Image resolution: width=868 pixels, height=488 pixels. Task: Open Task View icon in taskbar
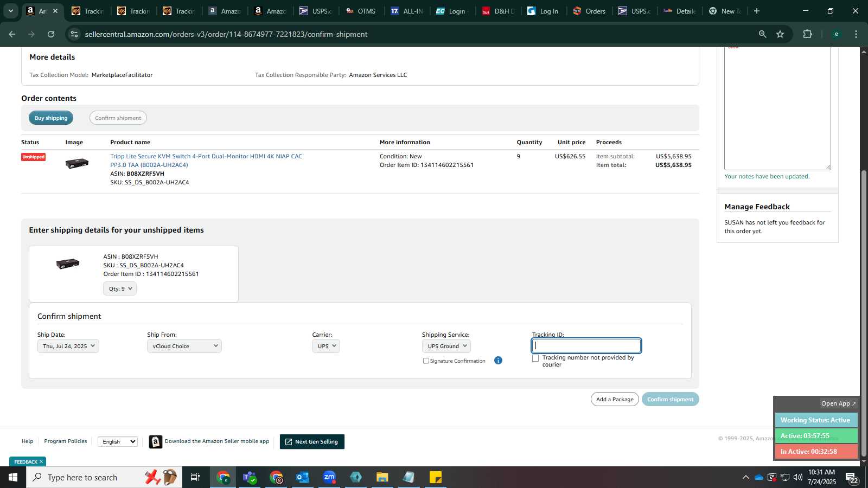pos(195,477)
